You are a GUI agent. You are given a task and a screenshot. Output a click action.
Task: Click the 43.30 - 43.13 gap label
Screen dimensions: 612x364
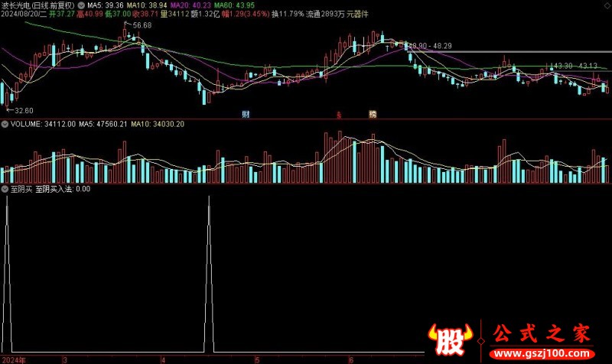click(x=575, y=66)
